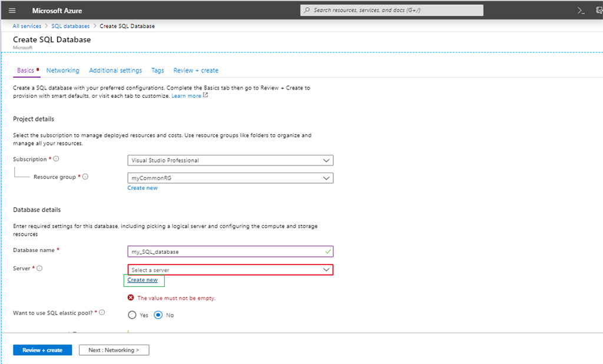
Task: Click external link icon beside Learn more
Action: pos(206,95)
